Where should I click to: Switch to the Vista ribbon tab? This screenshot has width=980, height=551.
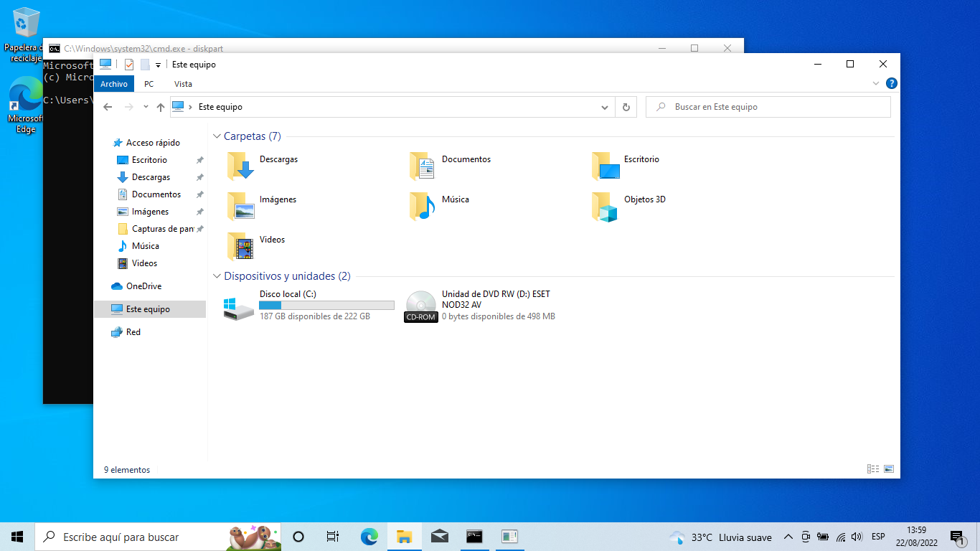coord(183,84)
